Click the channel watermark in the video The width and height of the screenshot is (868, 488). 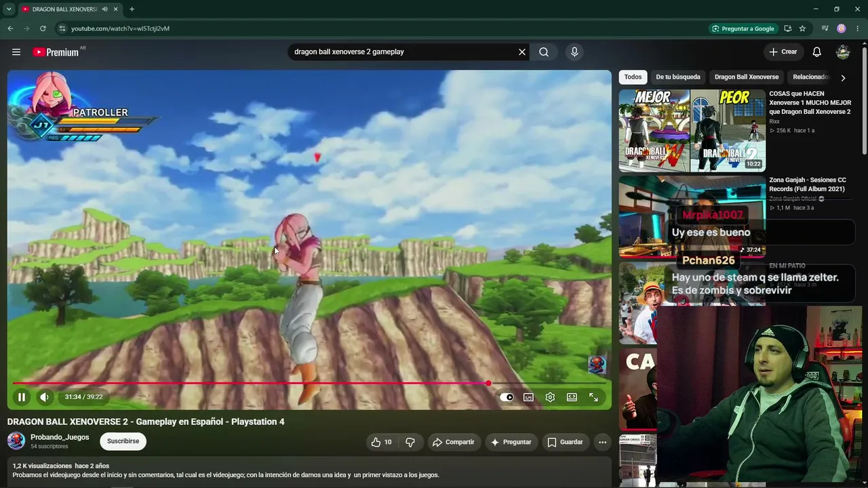[597, 365]
